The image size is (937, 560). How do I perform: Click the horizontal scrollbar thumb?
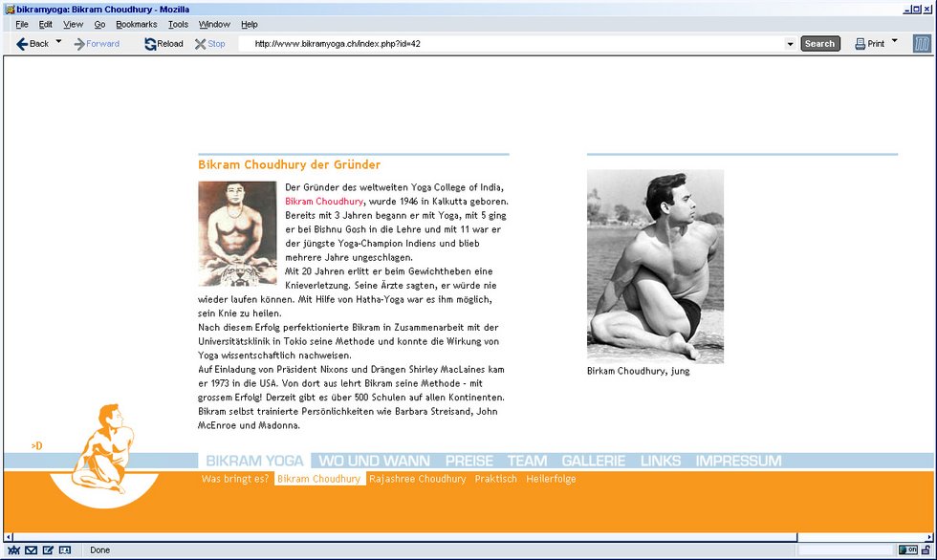(x=405, y=537)
